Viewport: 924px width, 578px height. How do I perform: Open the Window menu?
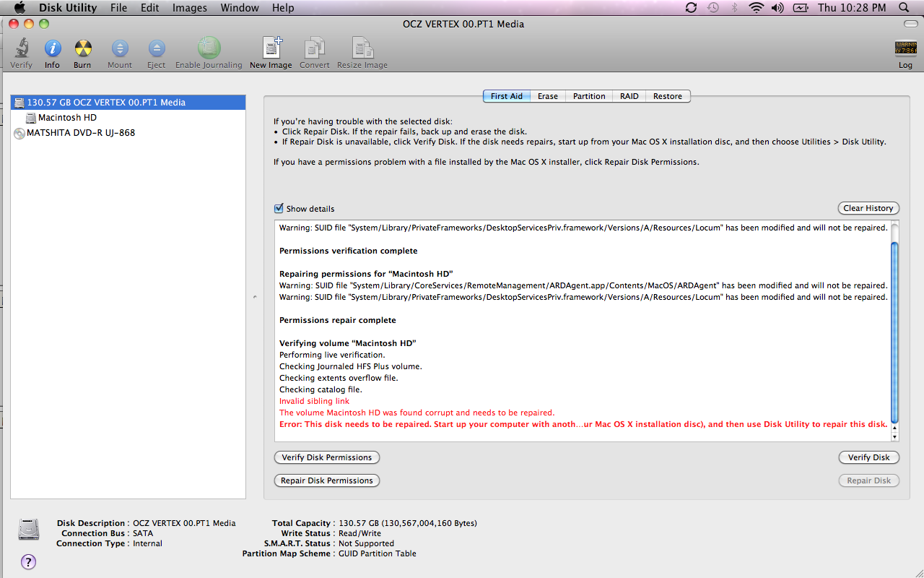click(x=240, y=8)
